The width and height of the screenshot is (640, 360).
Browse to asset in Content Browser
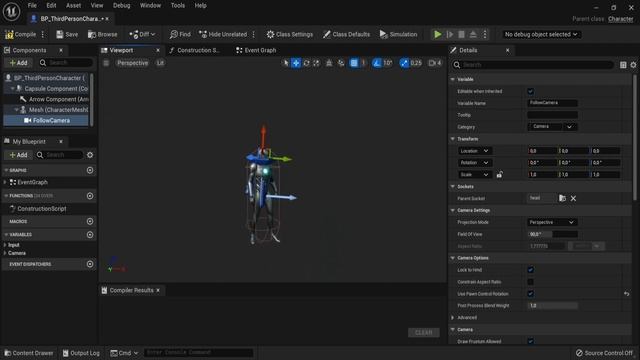102,35
